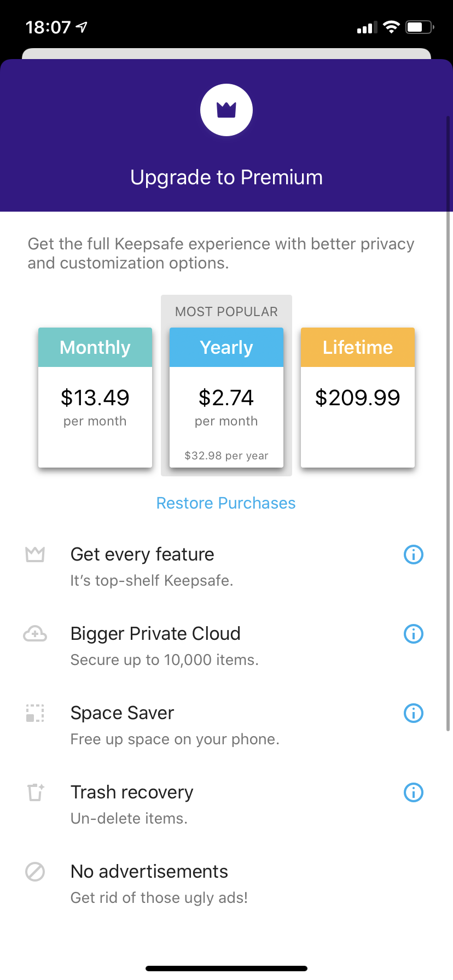This screenshot has height=980, width=453.
Task: Tap the Restore Purchases link
Action: [226, 503]
